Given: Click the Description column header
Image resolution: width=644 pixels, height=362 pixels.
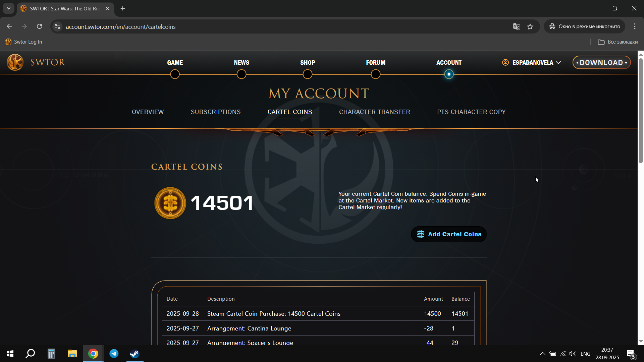Looking at the screenshot, I should tap(221, 299).
